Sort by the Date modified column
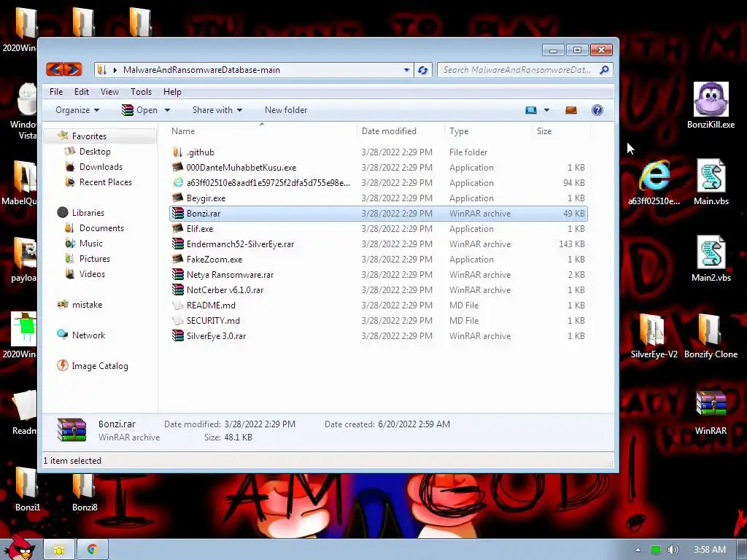This screenshot has width=747, height=560. (400, 131)
